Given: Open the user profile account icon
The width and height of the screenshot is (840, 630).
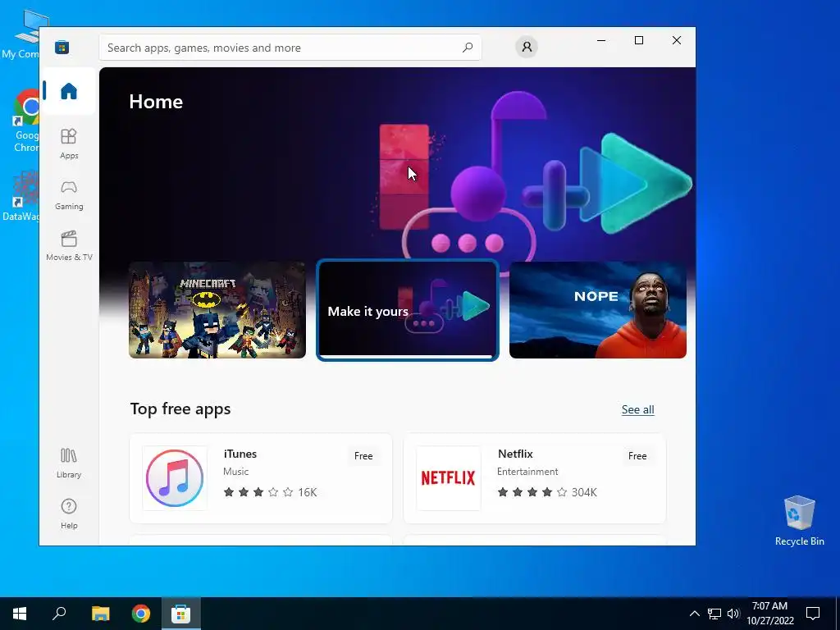Looking at the screenshot, I should coord(527,47).
